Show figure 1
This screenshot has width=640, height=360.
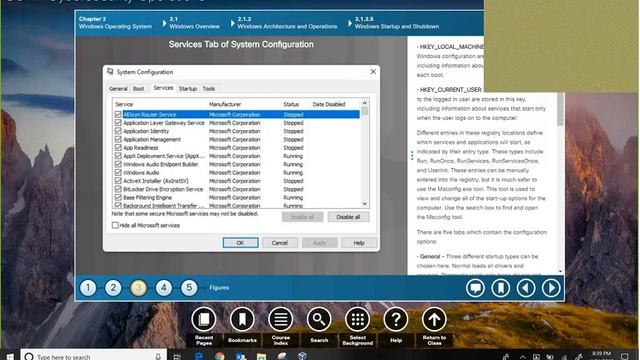click(x=88, y=288)
